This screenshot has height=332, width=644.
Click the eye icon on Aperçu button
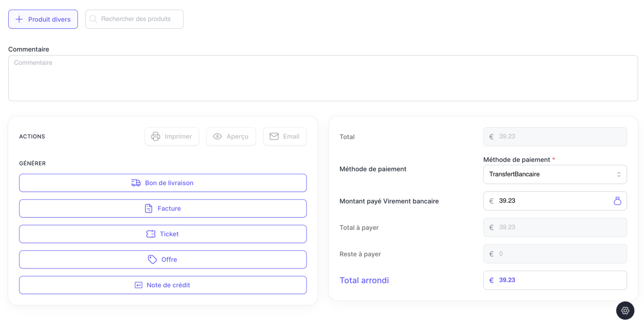click(x=219, y=136)
